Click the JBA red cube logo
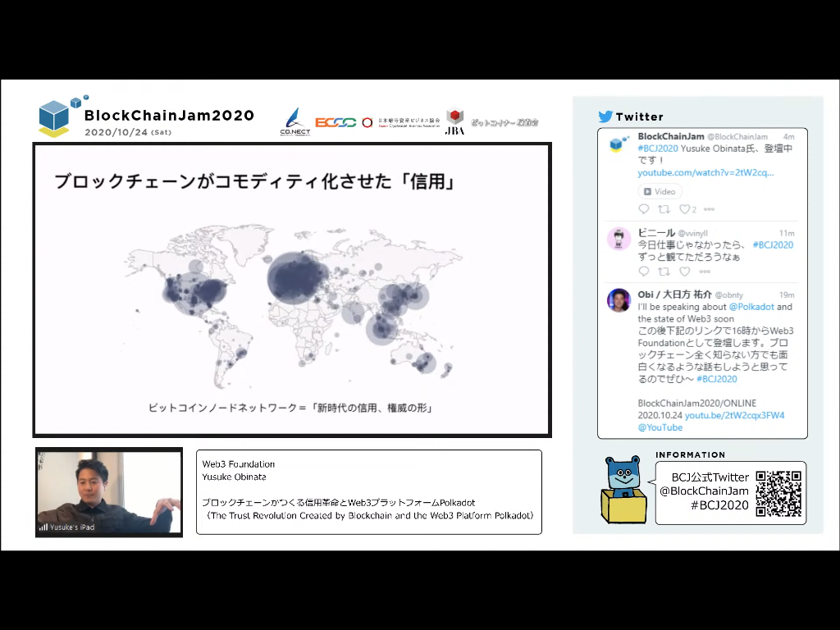The height and width of the screenshot is (630, 840). pyautogui.click(x=454, y=121)
